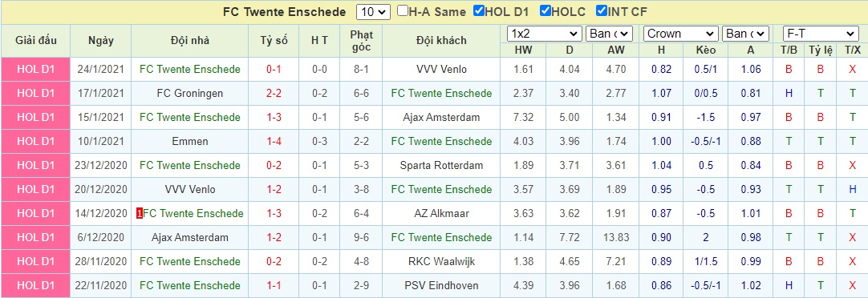Uncheck the HOLC checkbox
The image size is (868, 298).
click(x=546, y=11)
